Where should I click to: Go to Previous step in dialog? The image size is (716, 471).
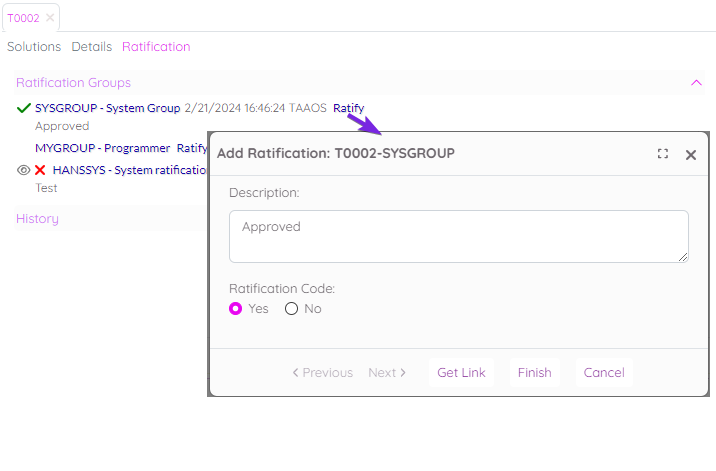[322, 373]
